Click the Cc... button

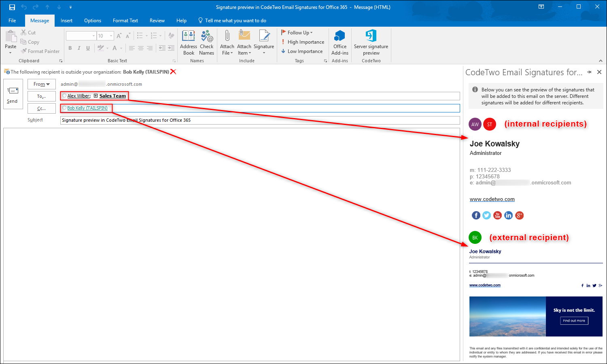point(42,108)
